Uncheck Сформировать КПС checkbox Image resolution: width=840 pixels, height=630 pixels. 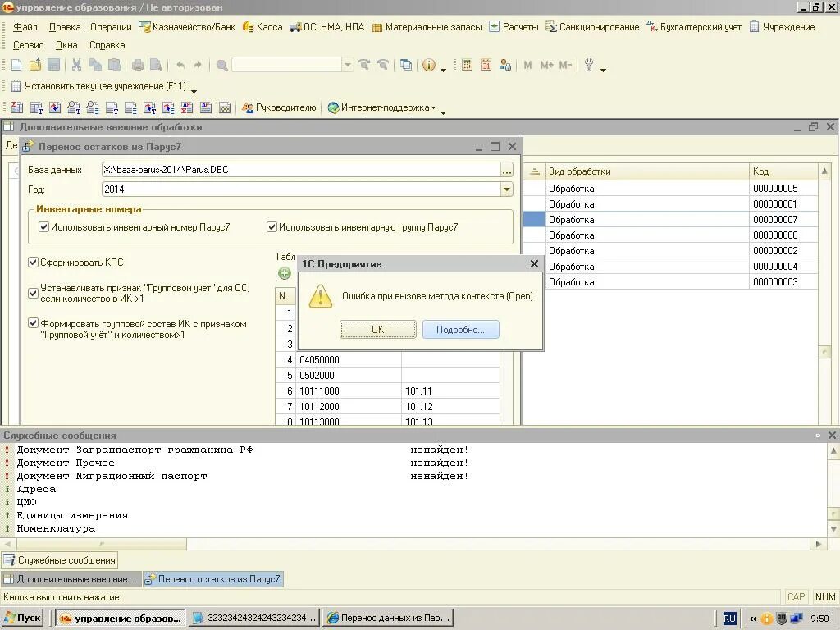point(33,262)
